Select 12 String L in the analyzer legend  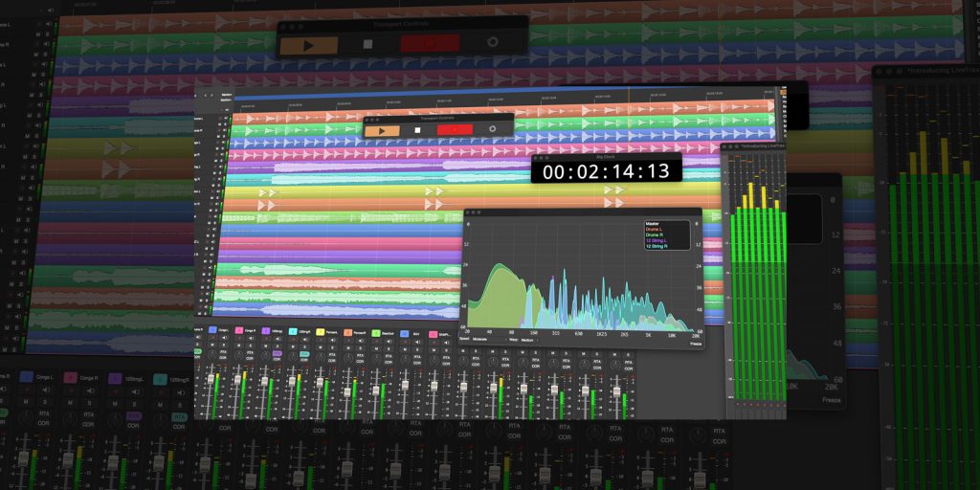click(657, 240)
